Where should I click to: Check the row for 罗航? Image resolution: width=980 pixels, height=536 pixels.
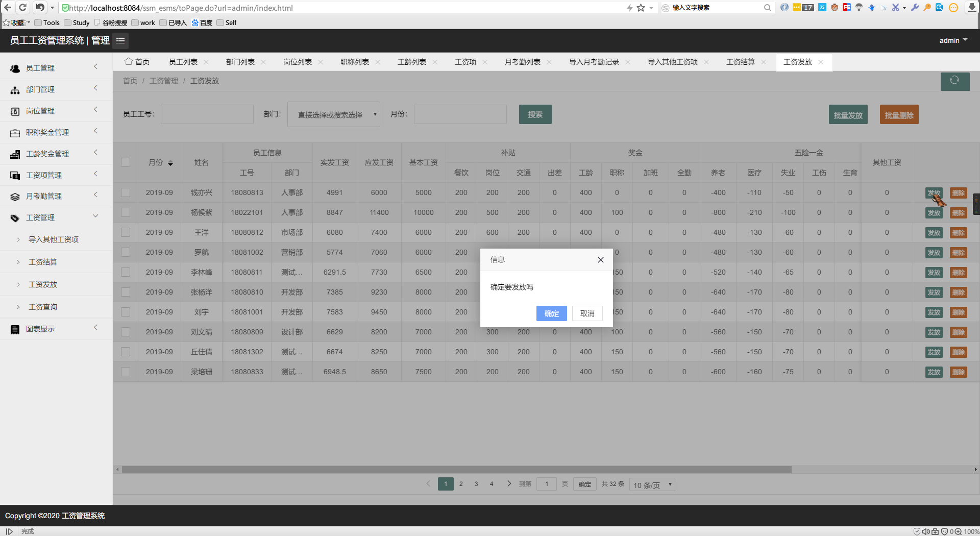126,253
